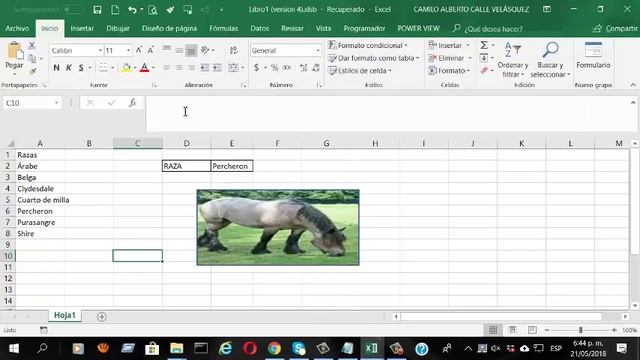Click Insertar in the Celdas group
The width and height of the screenshot is (640, 360).
(x=449, y=45)
